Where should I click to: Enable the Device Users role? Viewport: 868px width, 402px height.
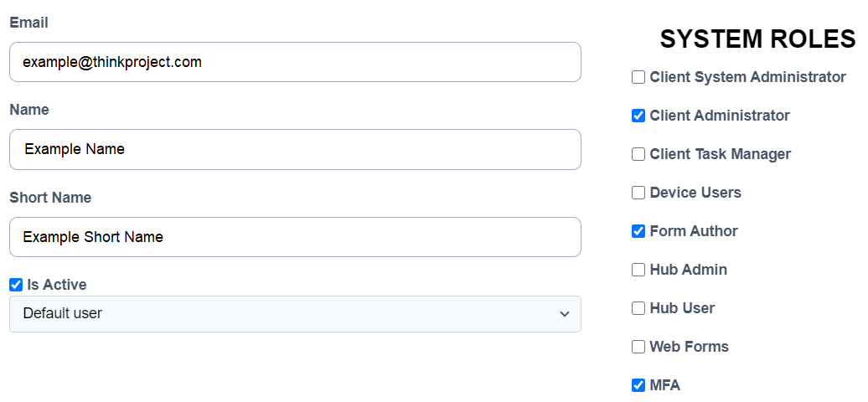[638, 193]
